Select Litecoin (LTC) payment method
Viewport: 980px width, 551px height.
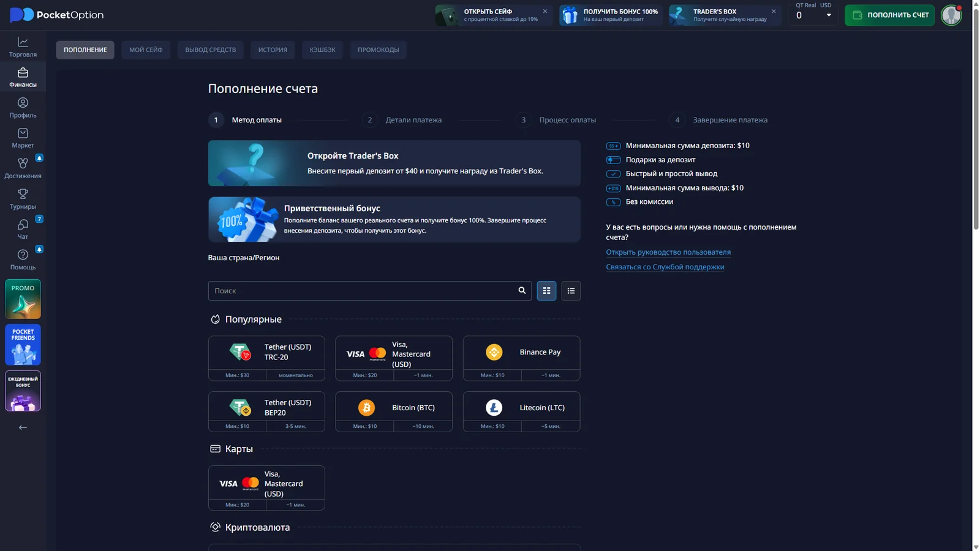[x=521, y=411]
